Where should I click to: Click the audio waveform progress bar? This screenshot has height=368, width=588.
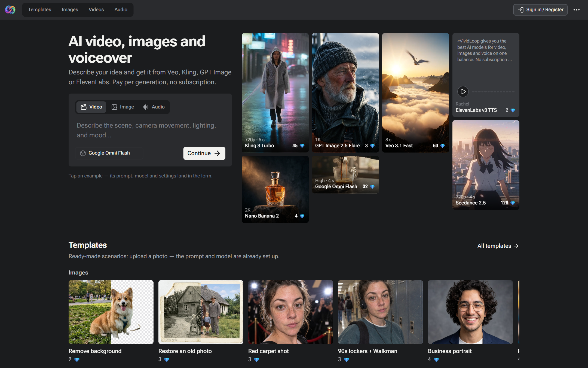pyautogui.click(x=493, y=92)
